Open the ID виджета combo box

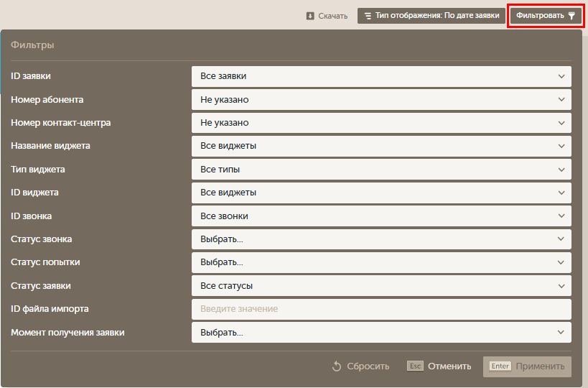tap(381, 193)
